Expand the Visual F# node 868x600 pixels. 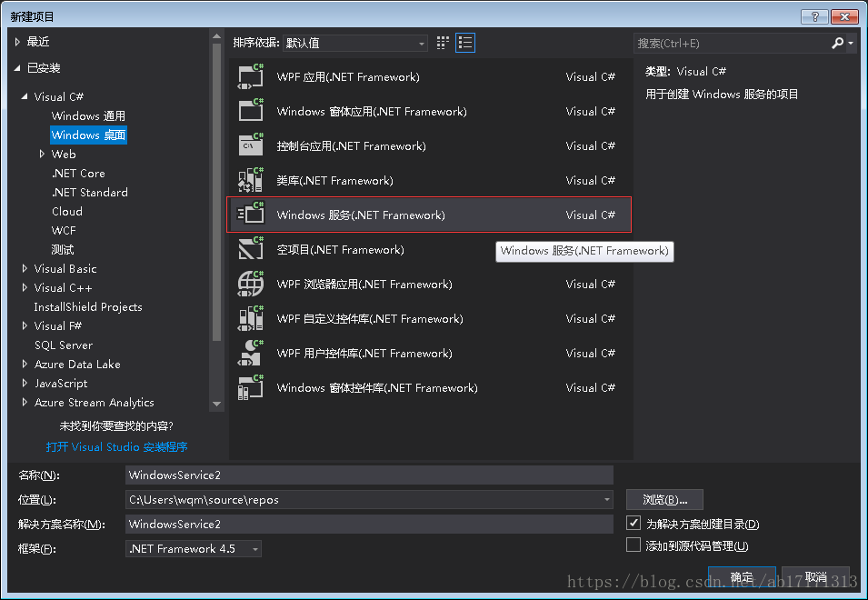(x=25, y=325)
